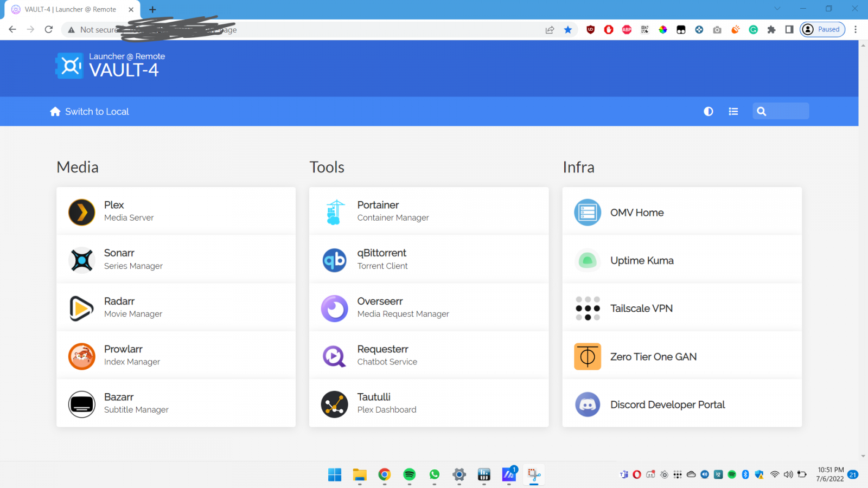This screenshot has width=868, height=488.
Task: Open the Grammarly extension icon
Action: coord(754,30)
